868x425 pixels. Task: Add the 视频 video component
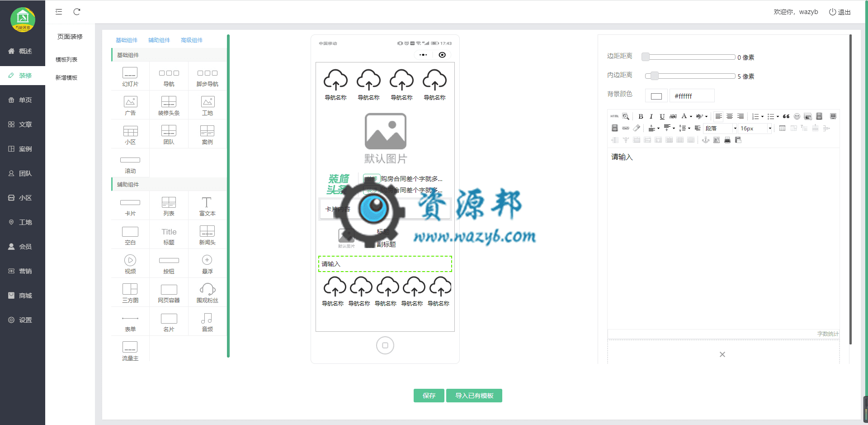click(x=130, y=264)
